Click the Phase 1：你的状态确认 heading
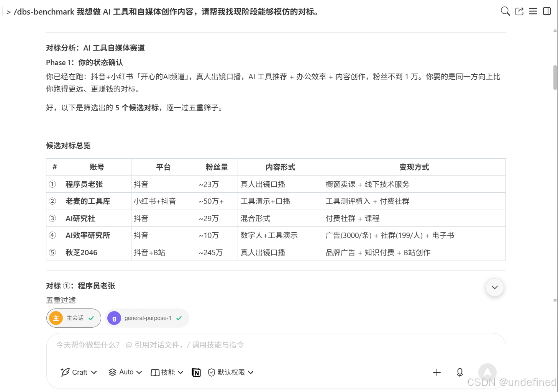Viewport: 558px width, 392px height. pyautogui.click(x=84, y=62)
